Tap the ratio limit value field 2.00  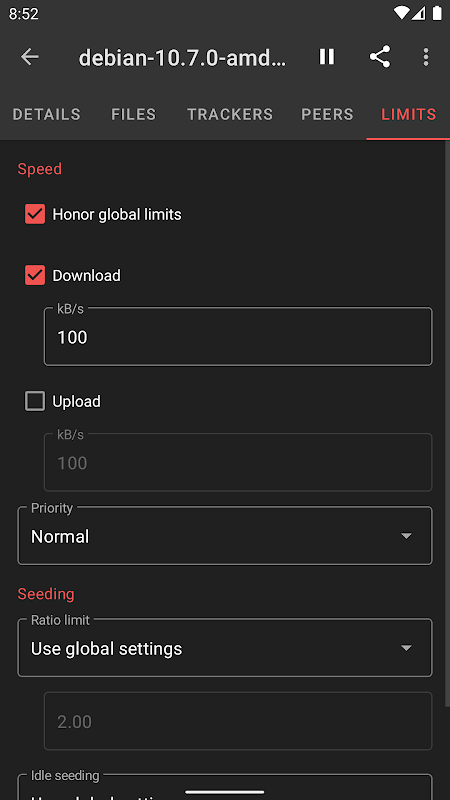tap(238, 721)
